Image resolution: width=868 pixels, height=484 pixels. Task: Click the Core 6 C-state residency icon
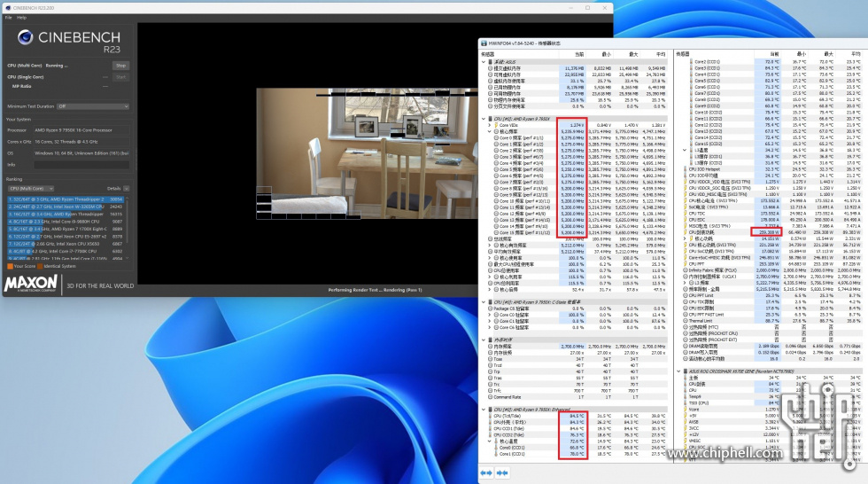coord(497,327)
